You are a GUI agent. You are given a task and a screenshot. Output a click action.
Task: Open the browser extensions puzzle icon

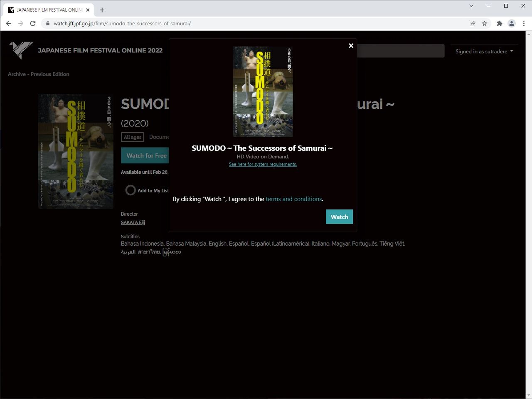coord(499,24)
